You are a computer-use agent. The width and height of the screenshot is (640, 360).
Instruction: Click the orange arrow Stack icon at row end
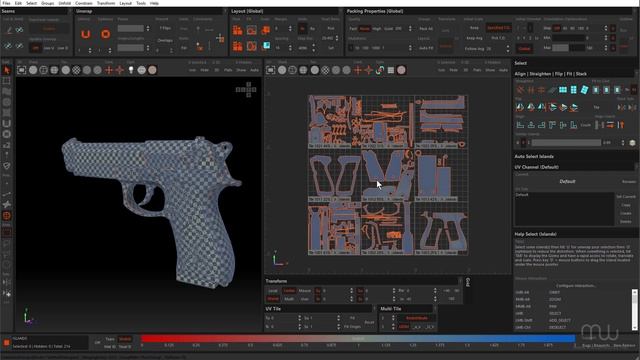tap(621, 125)
